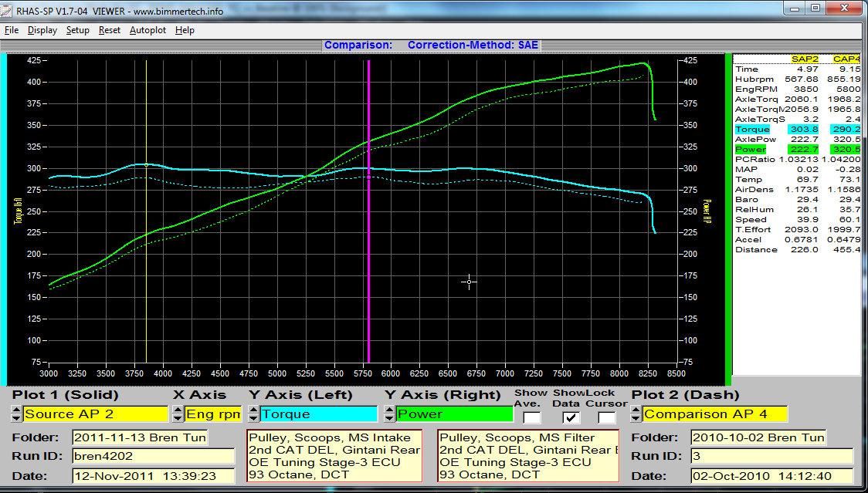Click the Comparison AP 4 spinner arrows
The height and width of the screenshot is (493, 868).
[x=636, y=414]
